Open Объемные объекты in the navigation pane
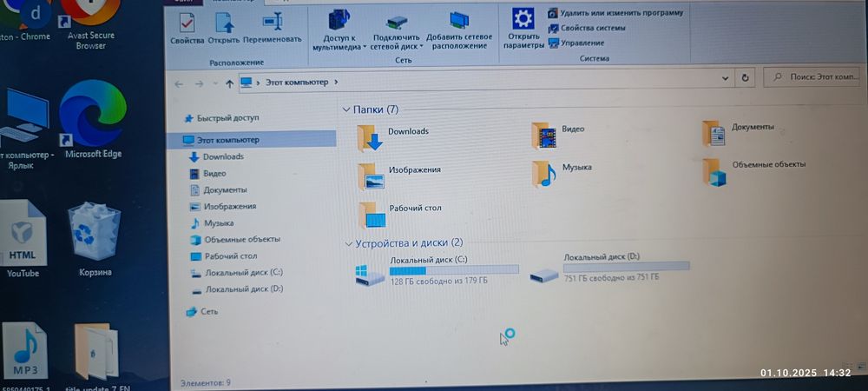Viewport: 868px width, 391px height. coord(234,239)
